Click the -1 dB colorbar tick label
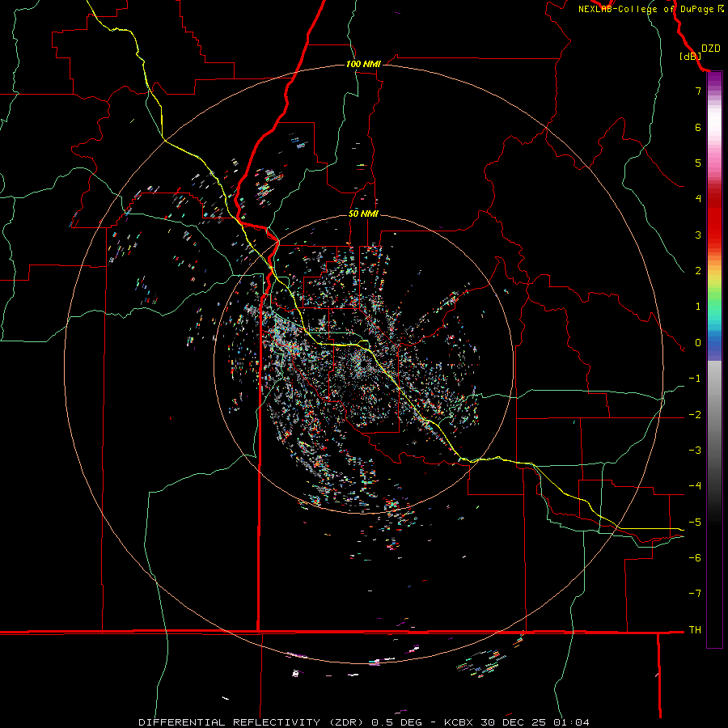 (695, 379)
